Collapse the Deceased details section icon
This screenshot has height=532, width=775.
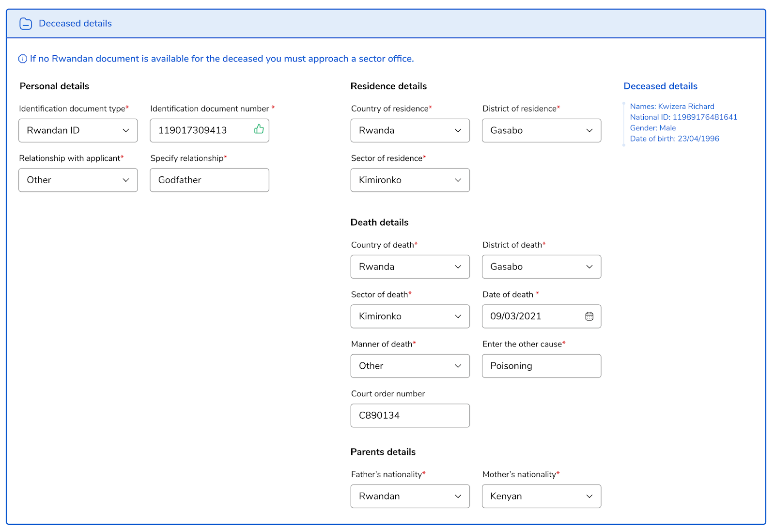(26, 24)
